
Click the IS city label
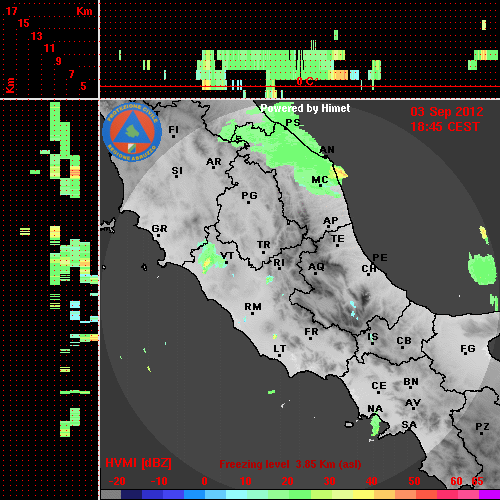pos(373,337)
